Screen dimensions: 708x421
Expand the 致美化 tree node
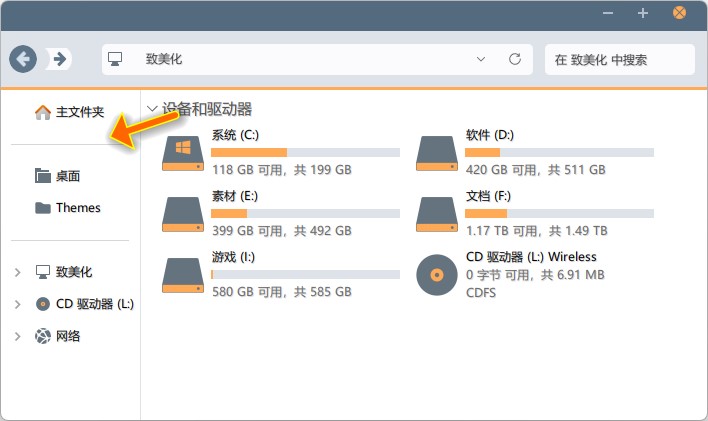coord(18,272)
